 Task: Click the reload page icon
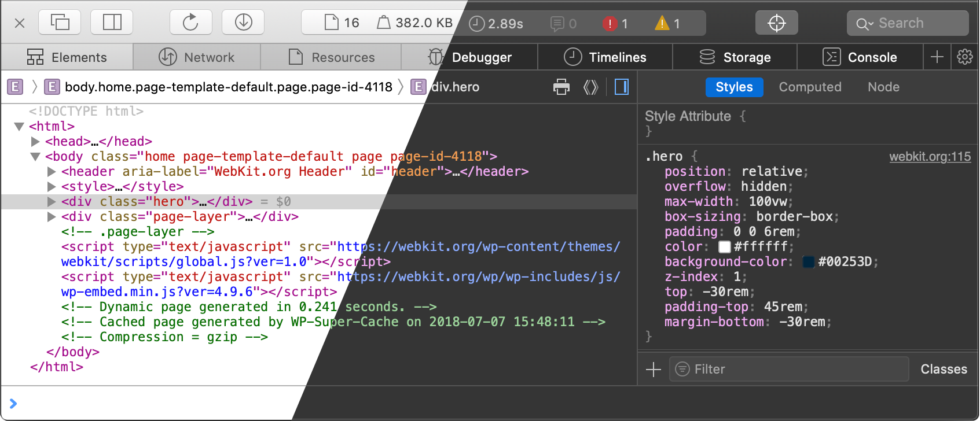coord(190,23)
